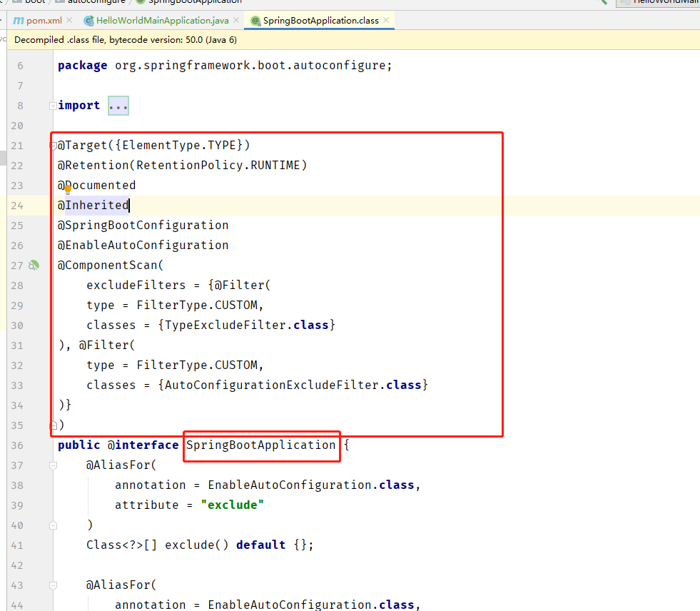Collapse the @AliasFor fold at line 37
This screenshot has height=611, width=700.
tap(53, 465)
